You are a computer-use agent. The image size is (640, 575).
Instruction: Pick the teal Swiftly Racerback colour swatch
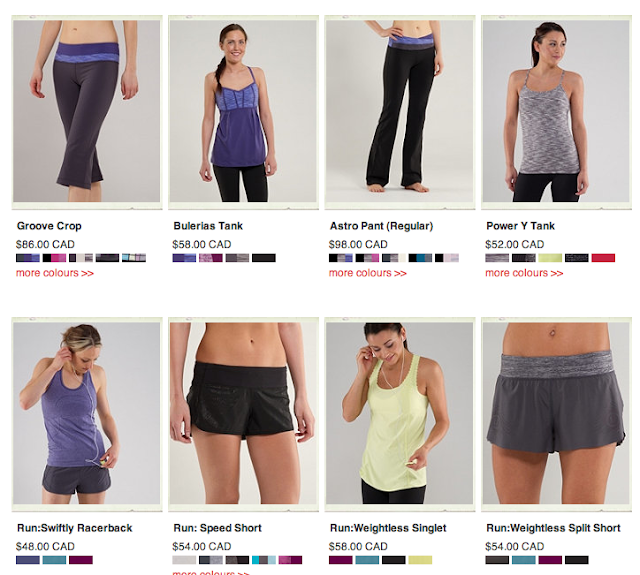[54, 560]
